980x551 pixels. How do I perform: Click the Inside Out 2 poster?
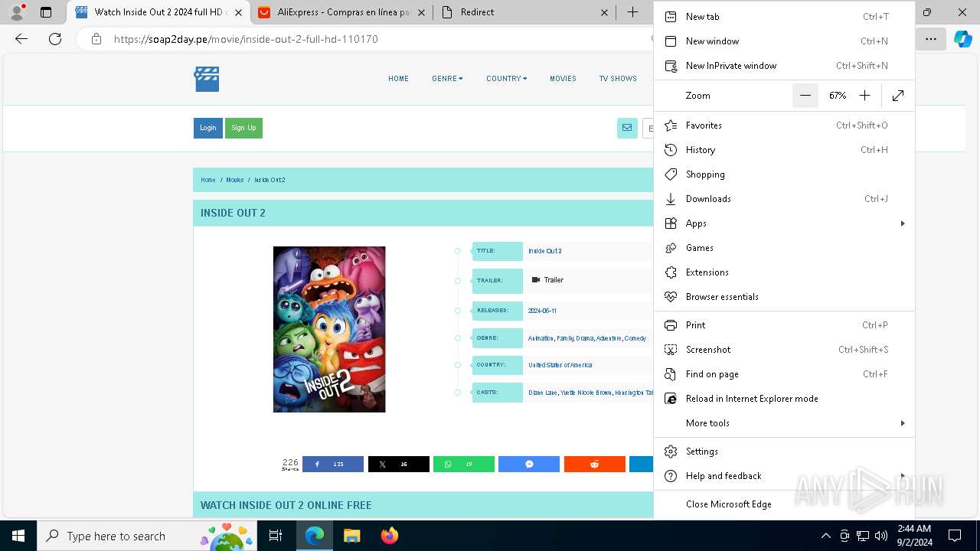click(329, 329)
